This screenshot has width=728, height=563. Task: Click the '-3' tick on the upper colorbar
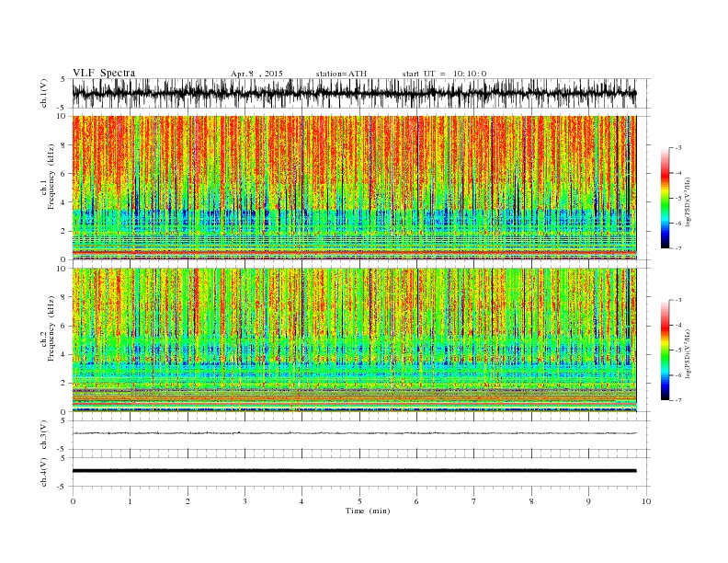(678, 148)
